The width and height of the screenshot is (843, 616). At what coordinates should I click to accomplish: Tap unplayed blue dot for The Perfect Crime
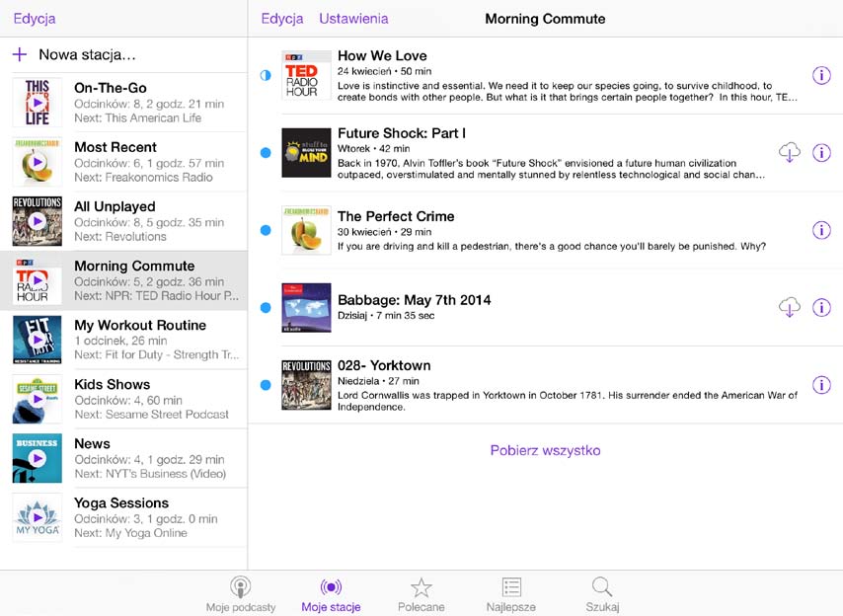click(x=266, y=230)
